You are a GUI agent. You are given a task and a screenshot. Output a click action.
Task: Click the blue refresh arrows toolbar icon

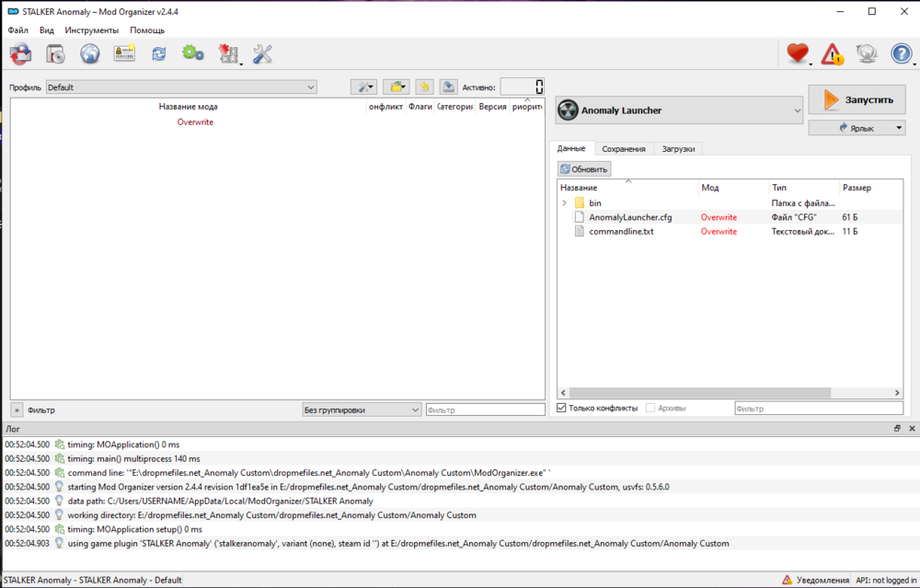tap(159, 54)
